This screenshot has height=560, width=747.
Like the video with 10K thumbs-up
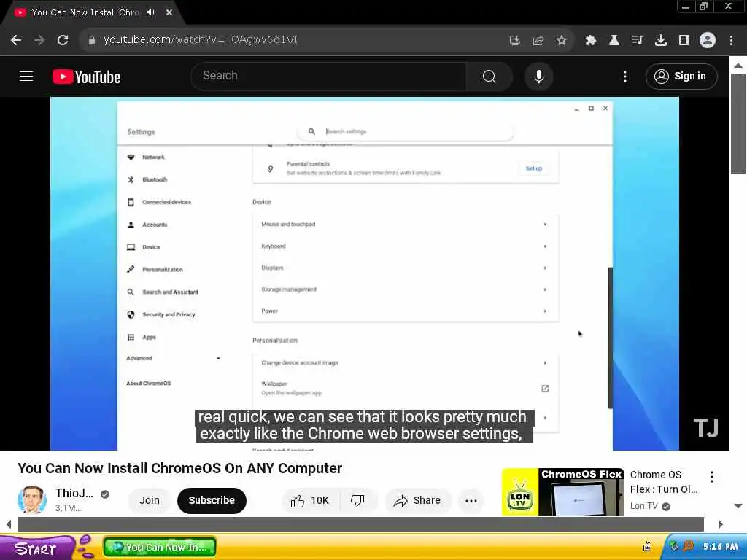coord(310,500)
